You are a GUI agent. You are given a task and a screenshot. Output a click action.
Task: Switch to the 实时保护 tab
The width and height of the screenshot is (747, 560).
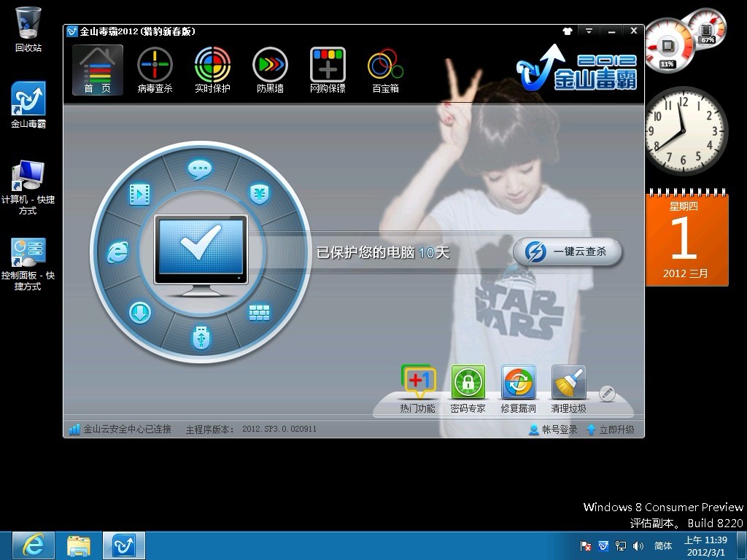click(212, 71)
